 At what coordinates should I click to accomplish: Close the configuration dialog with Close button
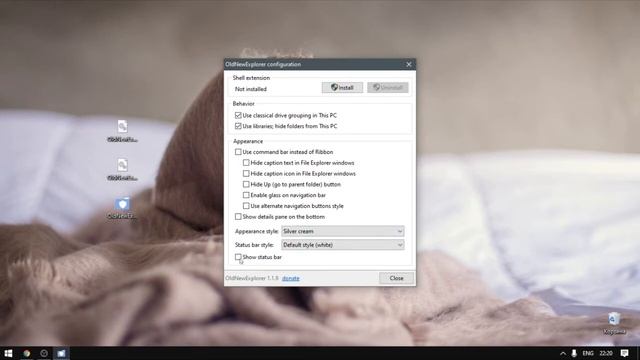point(396,278)
